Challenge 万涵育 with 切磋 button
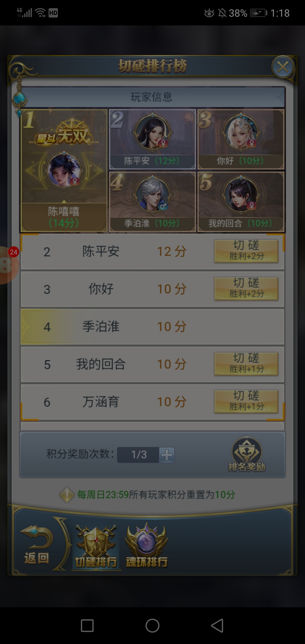This screenshot has width=305, height=644. coord(246,401)
